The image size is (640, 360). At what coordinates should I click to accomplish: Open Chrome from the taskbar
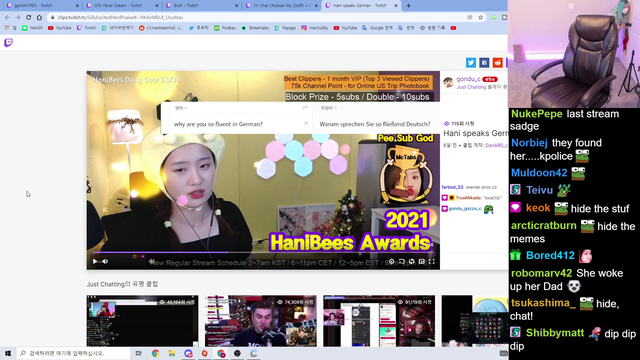[x=156, y=353]
